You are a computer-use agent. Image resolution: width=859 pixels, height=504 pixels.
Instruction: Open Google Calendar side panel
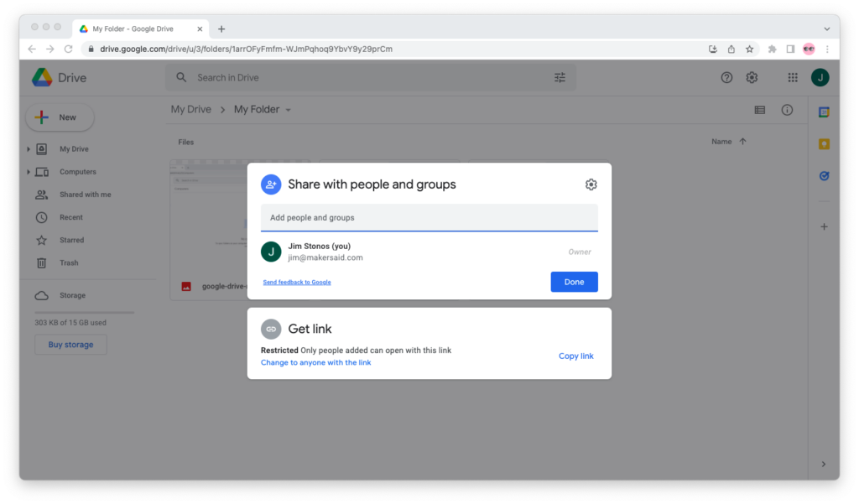(x=824, y=112)
